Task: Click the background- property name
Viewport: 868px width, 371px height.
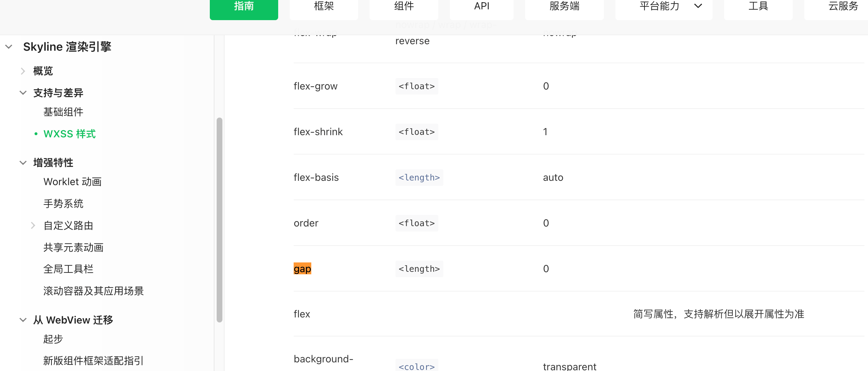Action: pyautogui.click(x=324, y=359)
